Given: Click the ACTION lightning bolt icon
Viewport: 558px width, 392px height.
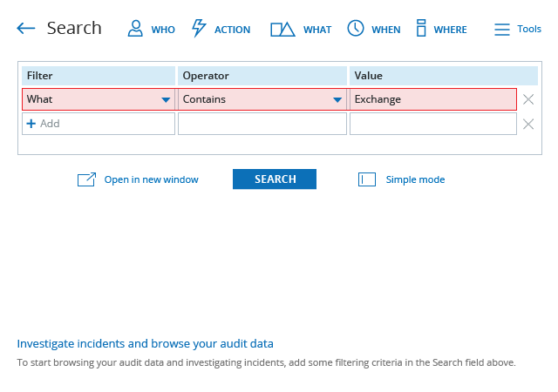Looking at the screenshot, I should 199,28.
